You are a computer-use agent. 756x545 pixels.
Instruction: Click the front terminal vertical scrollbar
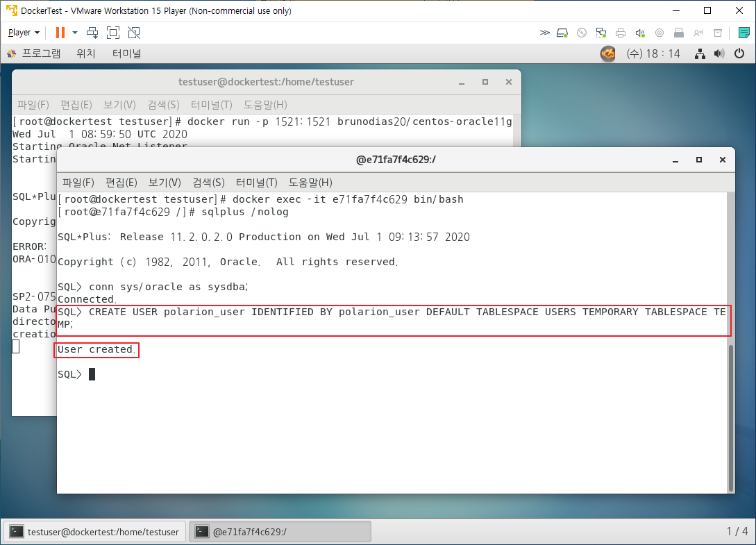tap(731, 418)
